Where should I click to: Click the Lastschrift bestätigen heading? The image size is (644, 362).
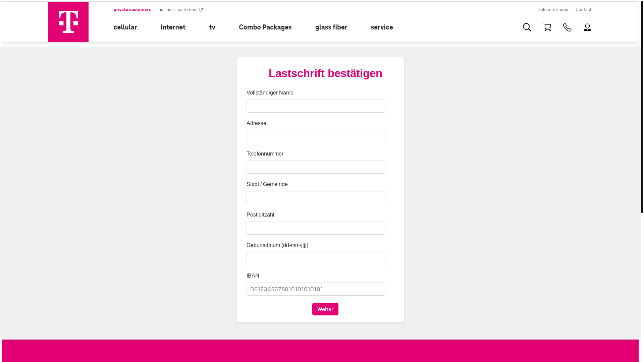pyautogui.click(x=325, y=73)
